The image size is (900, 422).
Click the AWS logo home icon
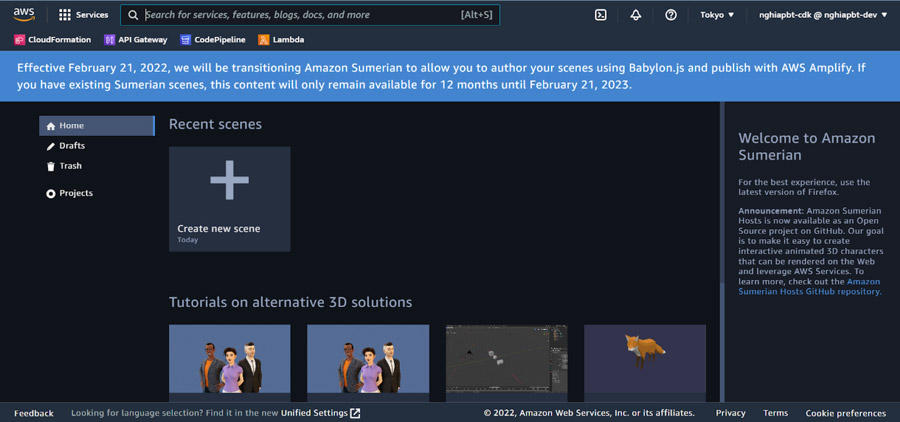pos(24,14)
